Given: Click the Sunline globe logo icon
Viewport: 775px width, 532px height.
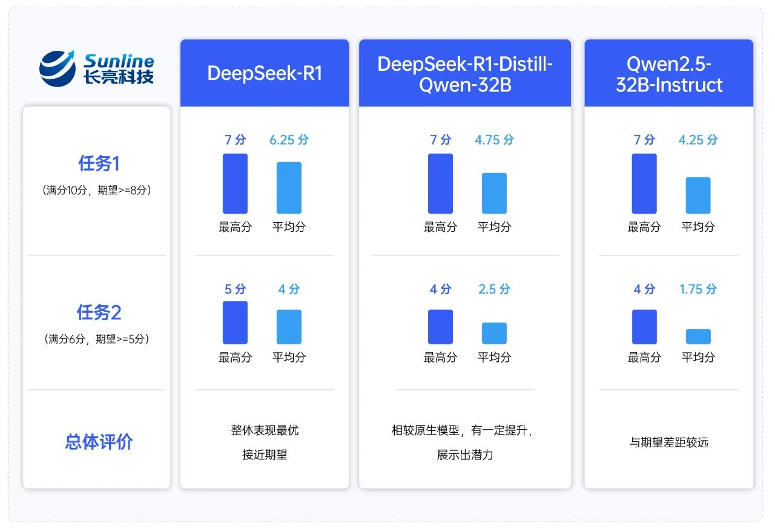Looking at the screenshot, I should pos(58,68).
